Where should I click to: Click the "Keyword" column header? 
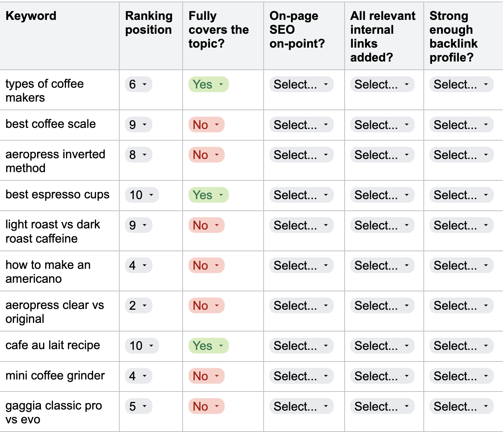[31, 16]
